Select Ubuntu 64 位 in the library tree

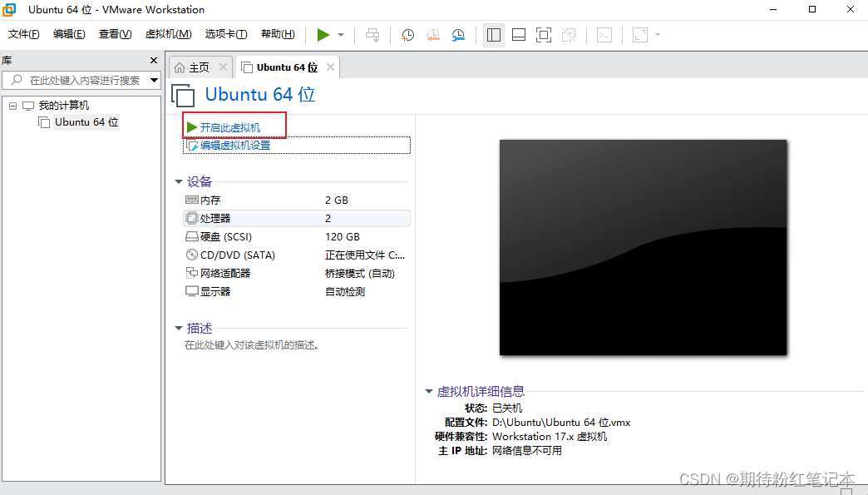pos(86,121)
